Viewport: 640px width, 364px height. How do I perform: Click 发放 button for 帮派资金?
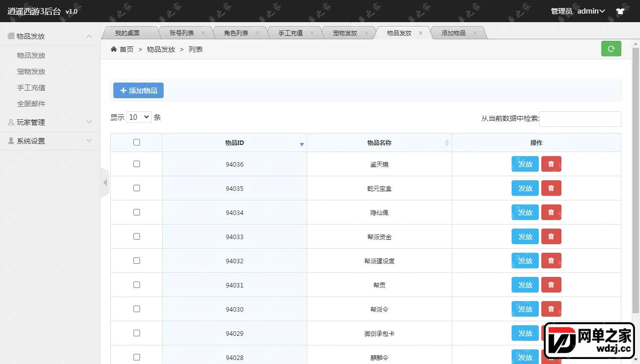click(x=525, y=237)
